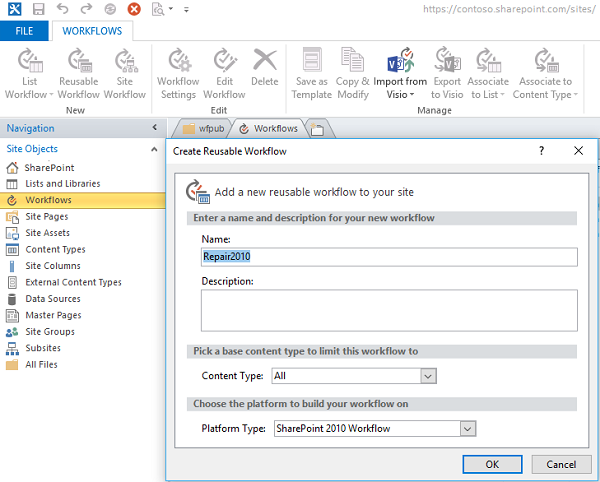Expand the Content Type dropdown
The width and height of the screenshot is (600, 482).
tap(429, 376)
